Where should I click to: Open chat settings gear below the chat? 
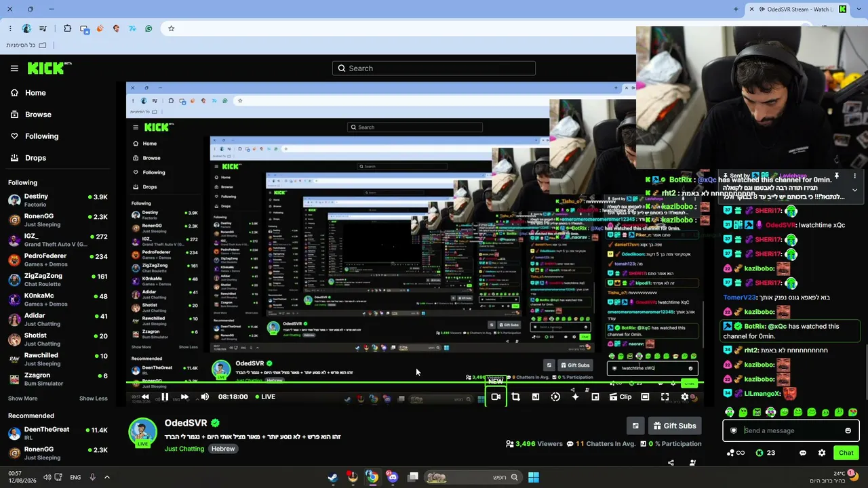tap(822, 453)
